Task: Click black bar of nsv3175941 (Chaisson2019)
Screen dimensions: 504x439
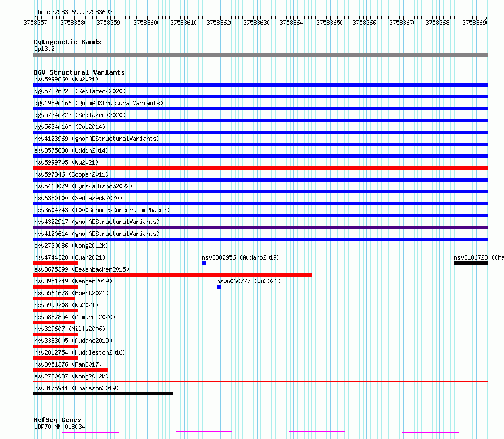Action: (x=103, y=394)
